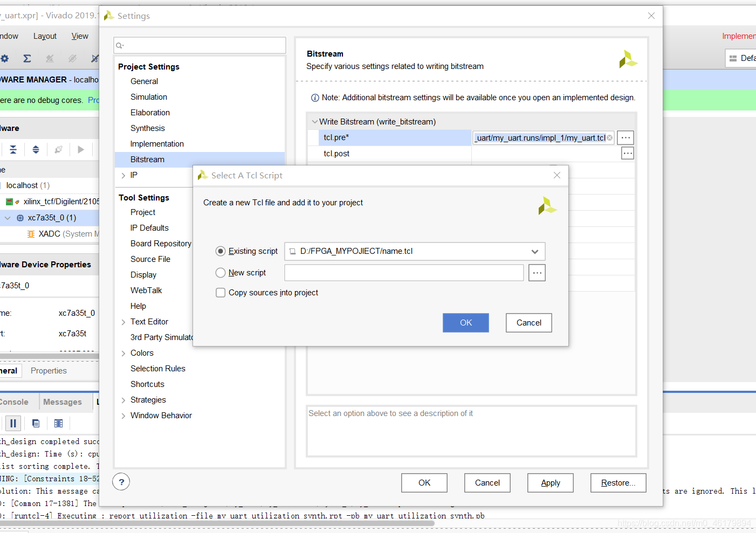Enable Copy sources into project
Screen dimensions: 756x533
point(221,292)
